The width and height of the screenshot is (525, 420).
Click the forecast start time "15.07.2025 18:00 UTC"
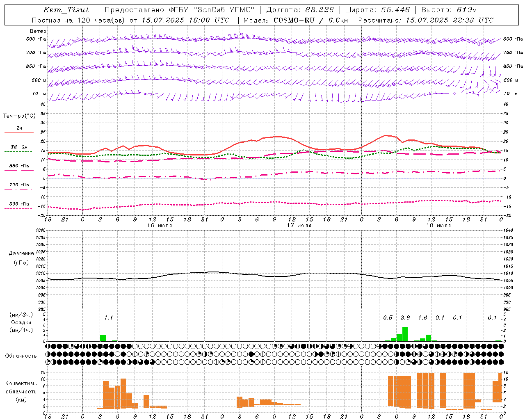(x=185, y=20)
